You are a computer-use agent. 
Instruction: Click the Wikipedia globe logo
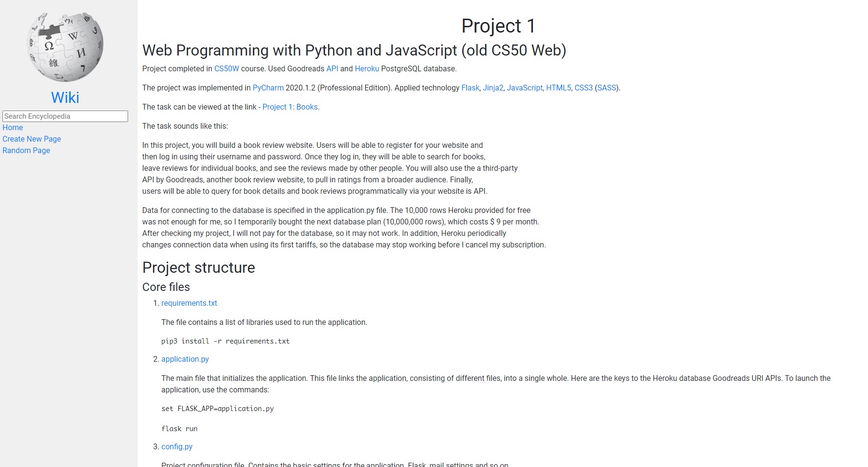pyautogui.click(x=65, y=47)
